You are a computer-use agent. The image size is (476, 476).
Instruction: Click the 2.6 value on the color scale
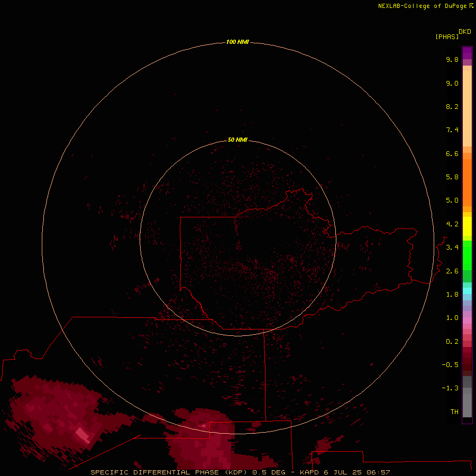452,271
